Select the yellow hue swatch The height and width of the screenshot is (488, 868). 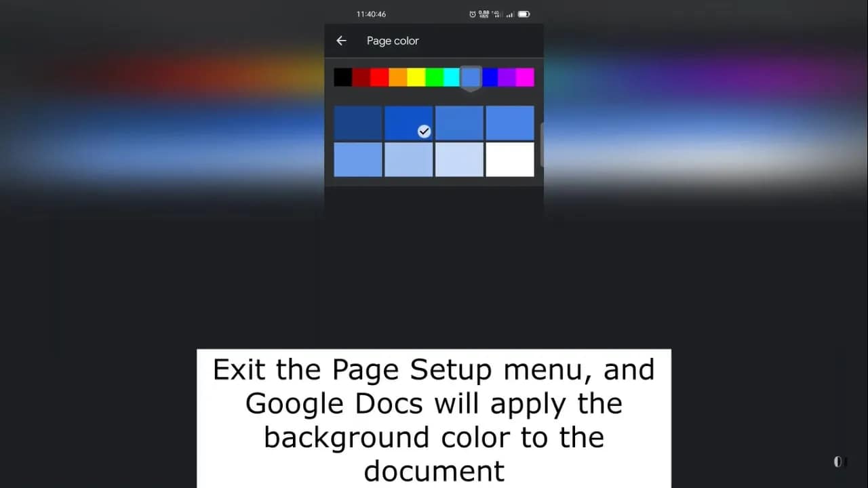pos(416,77)
